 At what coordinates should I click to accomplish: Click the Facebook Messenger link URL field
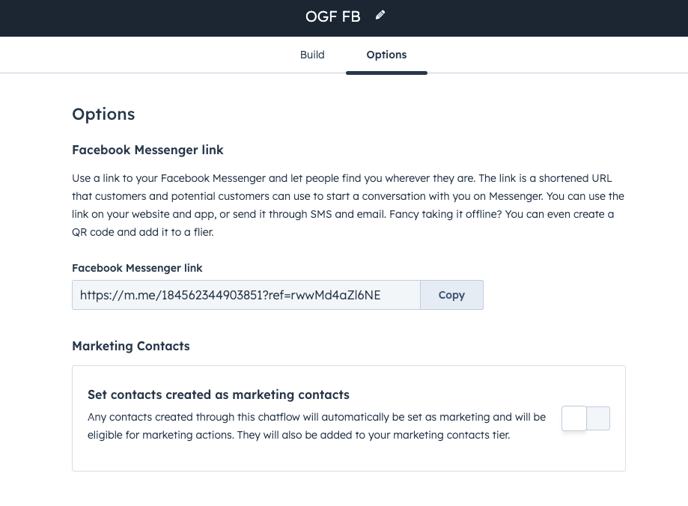pos(246,295)
